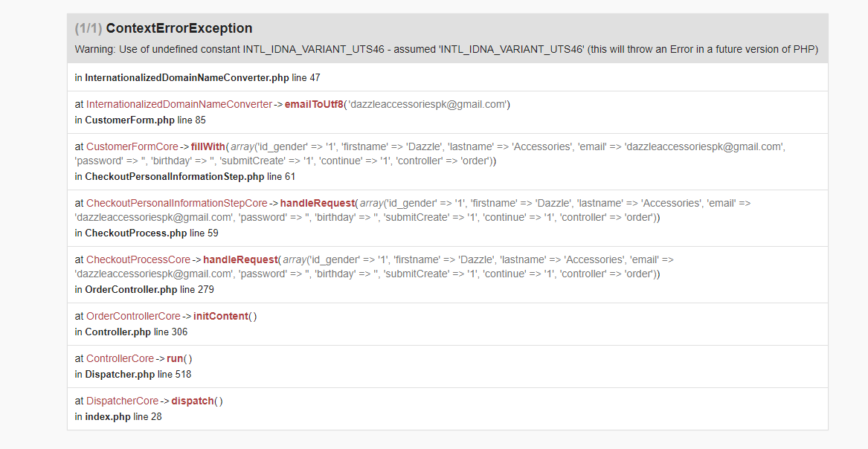
Task: Click the INTL_IDNA_VARIANT_UTS46 warning message text
Action: [446, 50]
